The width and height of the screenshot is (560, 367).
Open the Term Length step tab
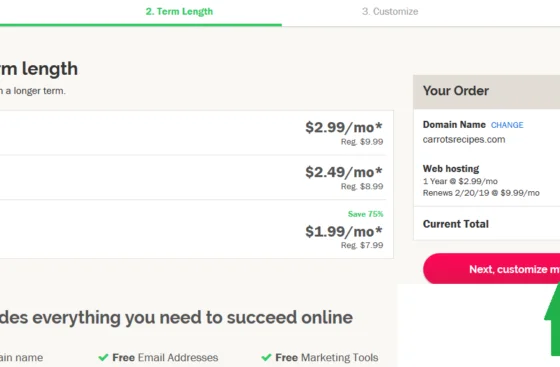pos(179,11)
